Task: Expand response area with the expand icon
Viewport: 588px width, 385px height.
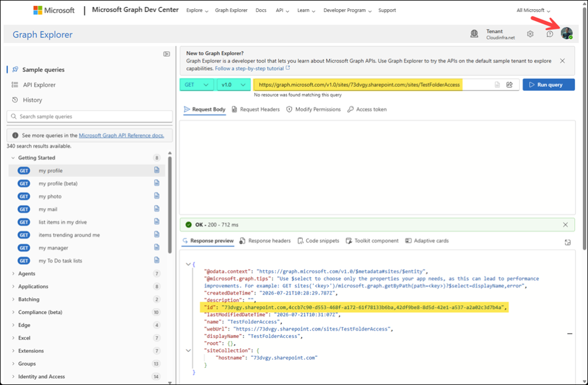Action: tap(567, 242)
